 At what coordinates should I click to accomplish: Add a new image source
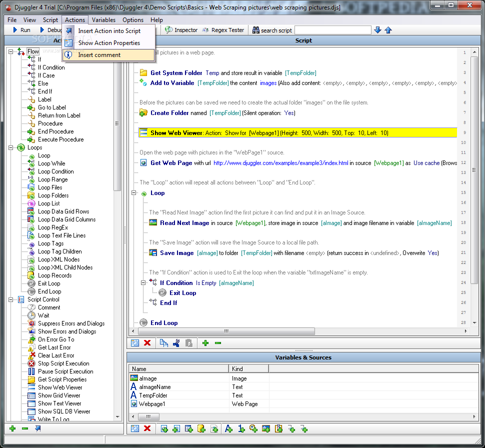click(265, 429)
